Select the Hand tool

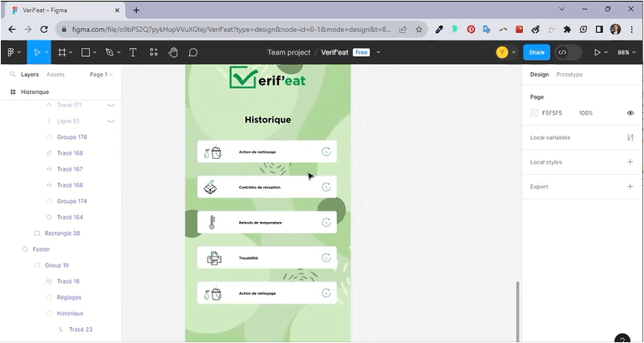click(x=173, y=52)
